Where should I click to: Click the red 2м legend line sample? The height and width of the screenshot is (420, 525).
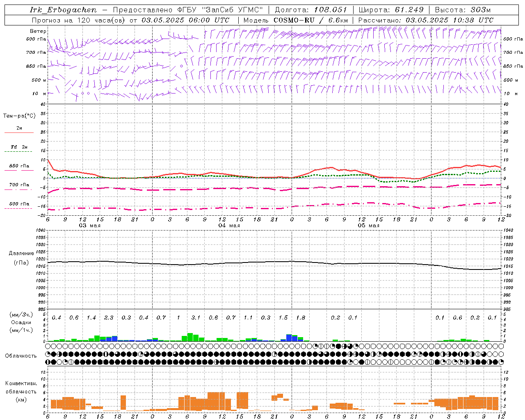(19, 132)
